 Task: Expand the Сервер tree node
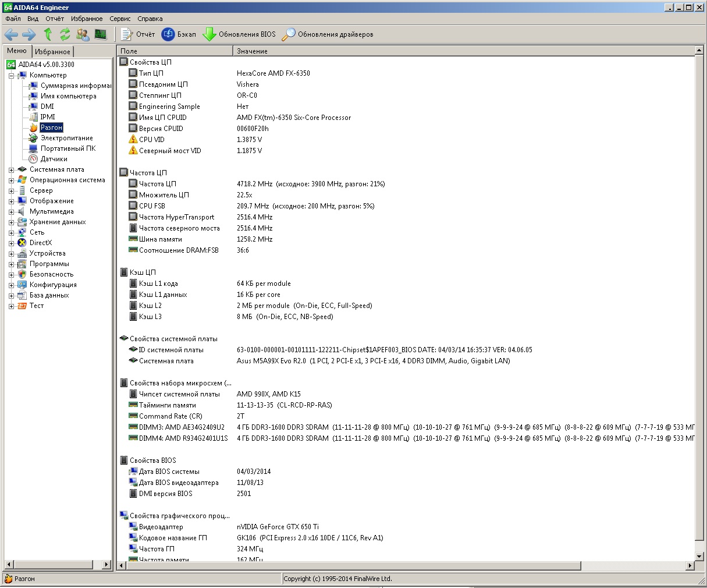coord(11,190)
